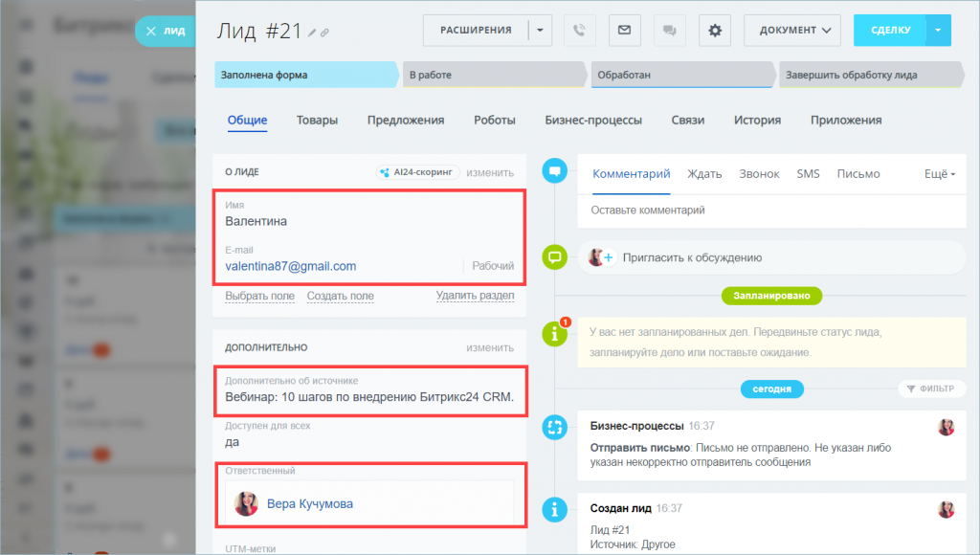Open arrow dropdown next to Сделку button
Image resolution: width=980 pixels, height=555 pixels.
pos(938,31)
